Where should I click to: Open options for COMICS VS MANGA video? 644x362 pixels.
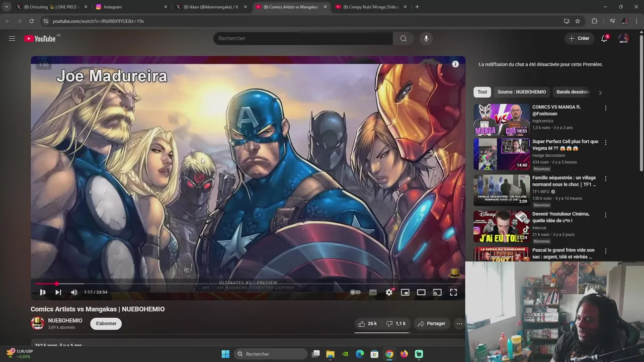coord(606,108)
